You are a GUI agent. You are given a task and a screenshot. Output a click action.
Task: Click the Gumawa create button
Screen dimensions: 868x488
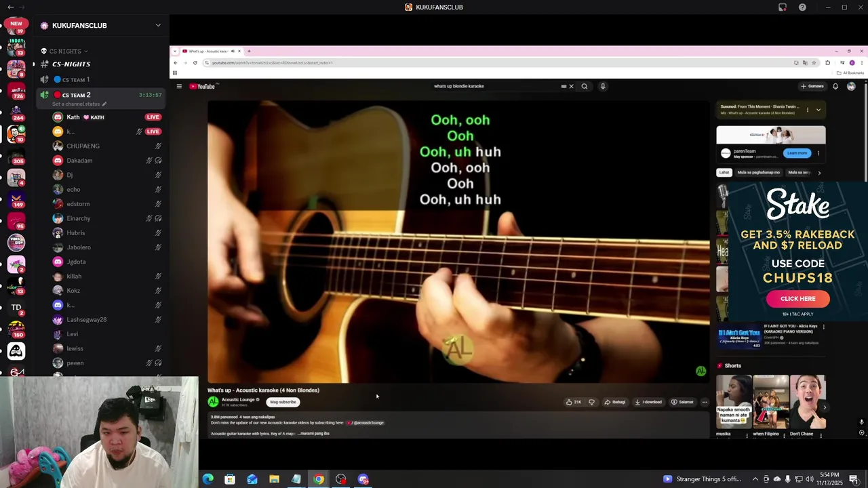click(812, 86)
